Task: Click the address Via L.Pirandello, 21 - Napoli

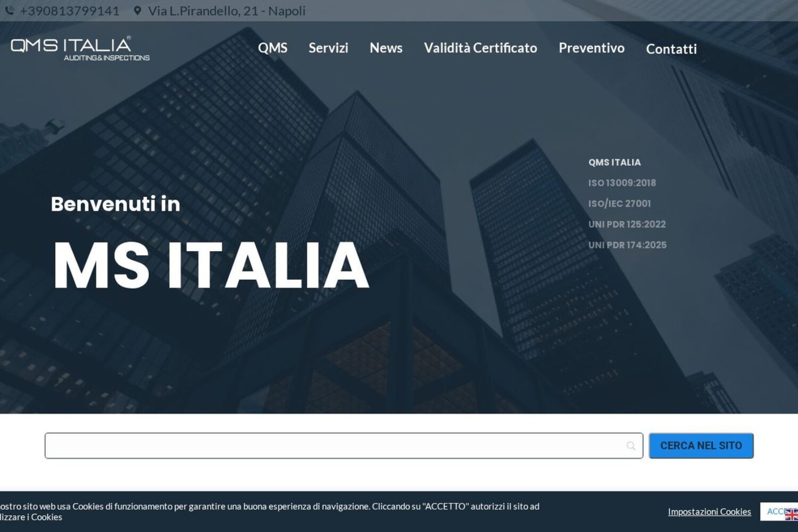Action: point(227,11)
